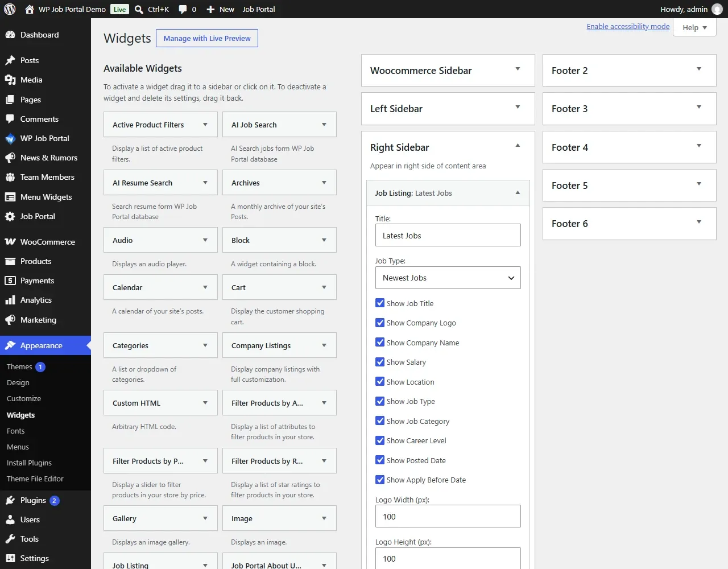Open the Help dropdown tab
Image resolution: width=728 pixels, height=569 pixels.
click(x=694, y=27)
